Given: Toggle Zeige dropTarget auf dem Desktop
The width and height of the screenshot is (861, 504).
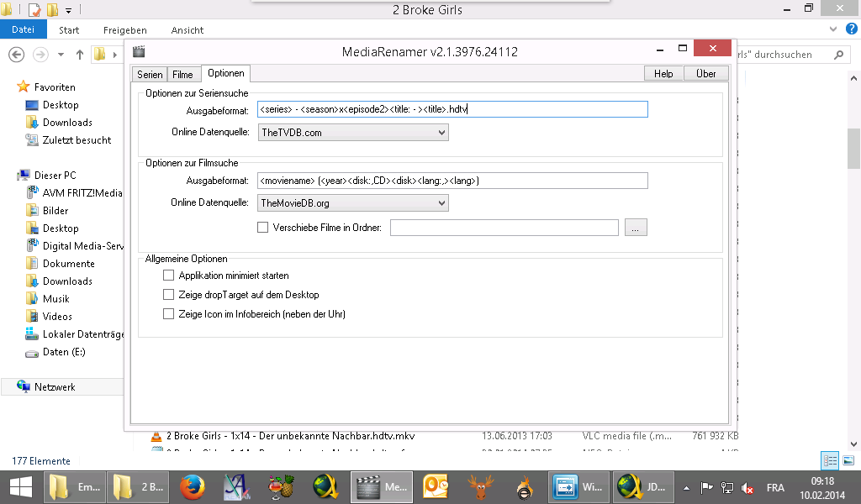Looking at the screenshot, I should point(168,295).
